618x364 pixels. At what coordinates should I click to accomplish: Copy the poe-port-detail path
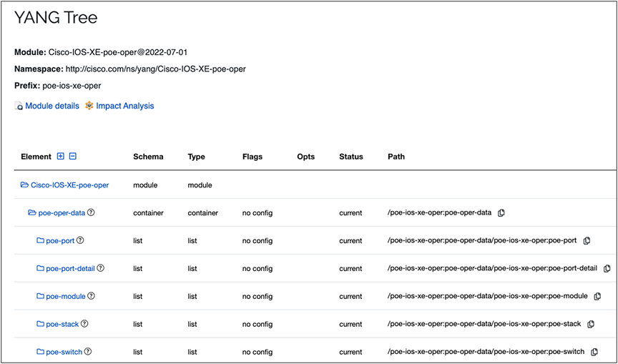coord(607,268)
